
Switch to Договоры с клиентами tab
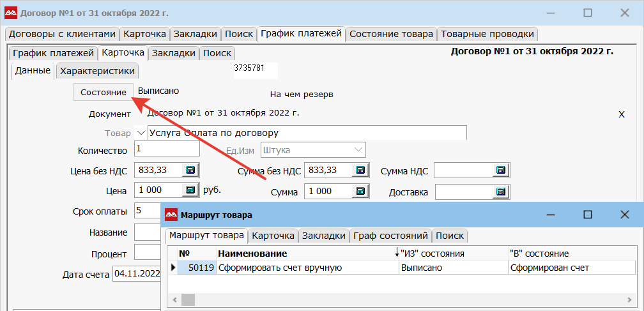click(x=63, y=34)
